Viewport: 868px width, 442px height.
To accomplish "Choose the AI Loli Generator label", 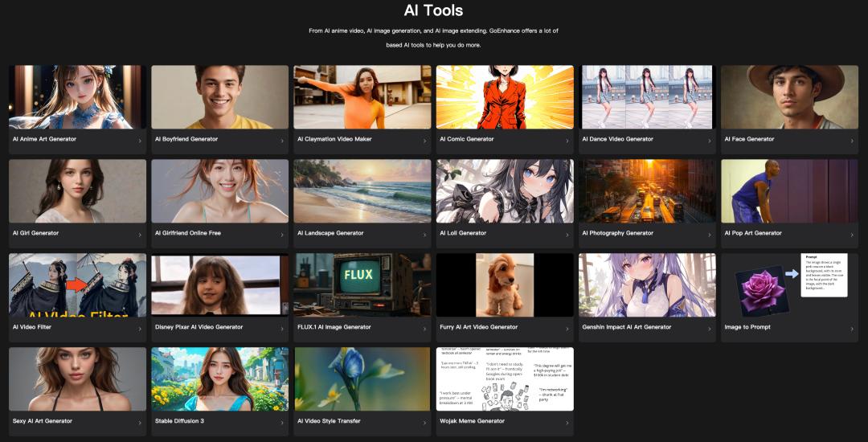I will coord(462,233).
